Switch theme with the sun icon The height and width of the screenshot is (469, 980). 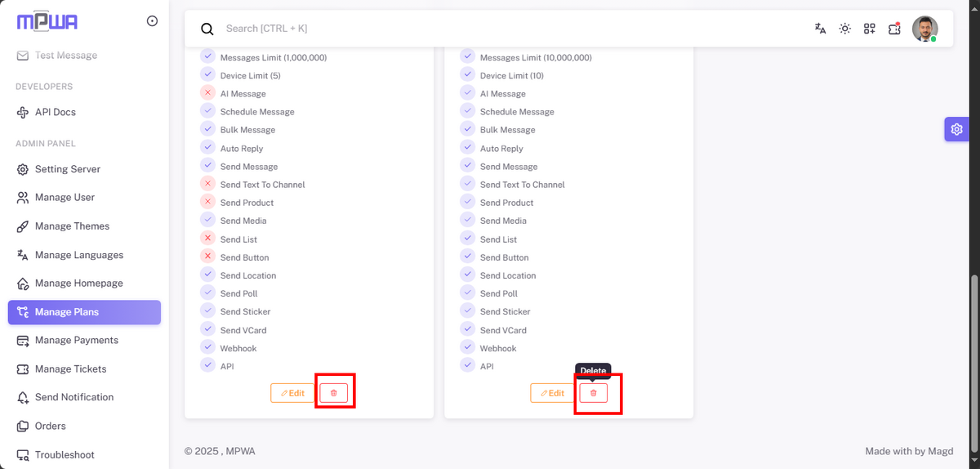click(845, 29)
